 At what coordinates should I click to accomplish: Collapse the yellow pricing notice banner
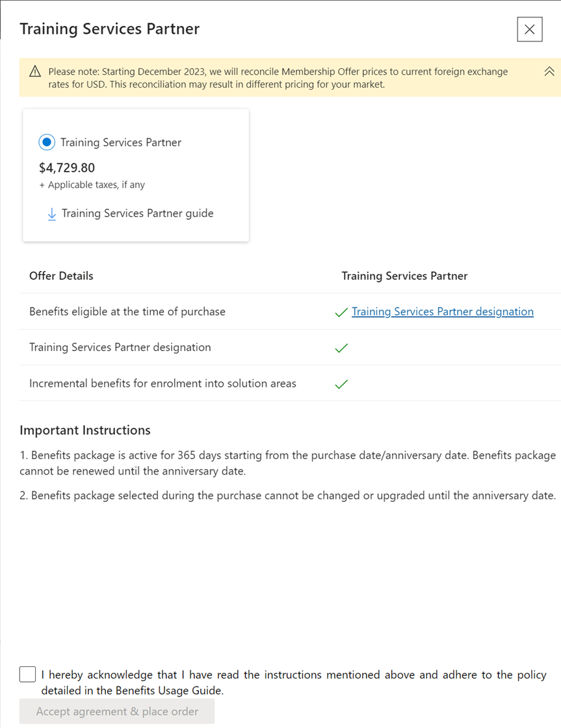pos(549,71)
